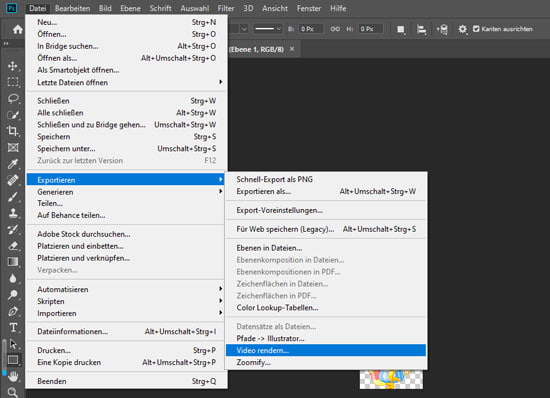Image resolution: width=550 pixels, height=398 pixels.
Task: Open the Filter menu
Action: tap(226, 8)
